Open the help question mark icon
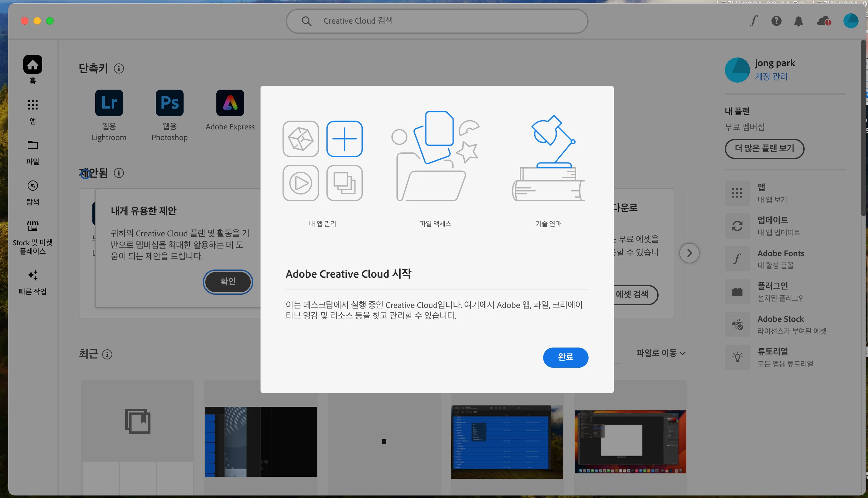This screenshot has height=498, width=868. [776, 21]
